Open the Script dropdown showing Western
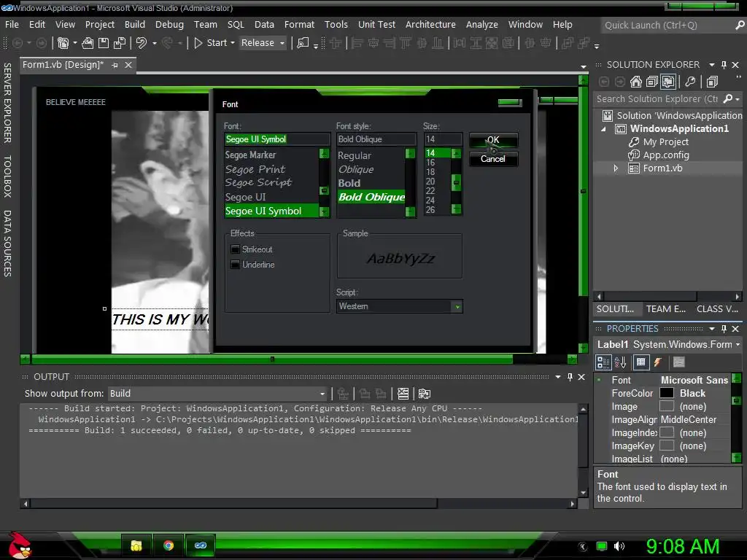 (457, 307)
